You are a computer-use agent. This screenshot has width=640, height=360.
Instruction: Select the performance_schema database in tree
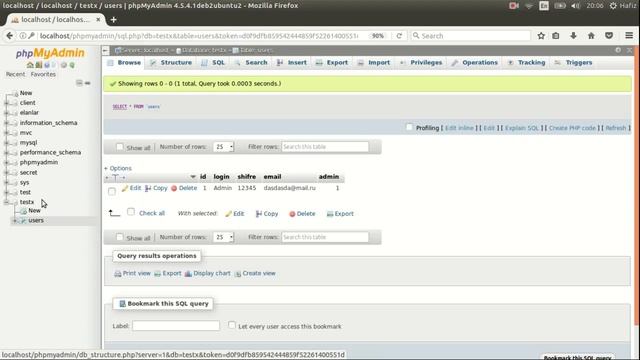tap(50, 152)
